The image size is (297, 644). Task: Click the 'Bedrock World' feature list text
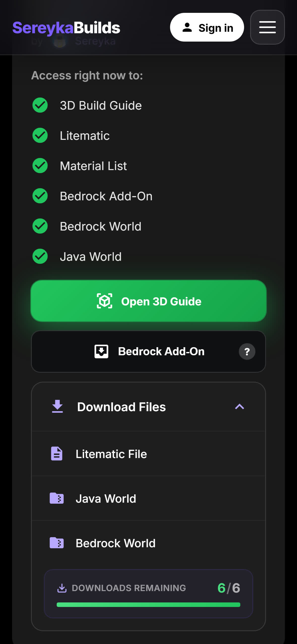[x=101, y=226]
